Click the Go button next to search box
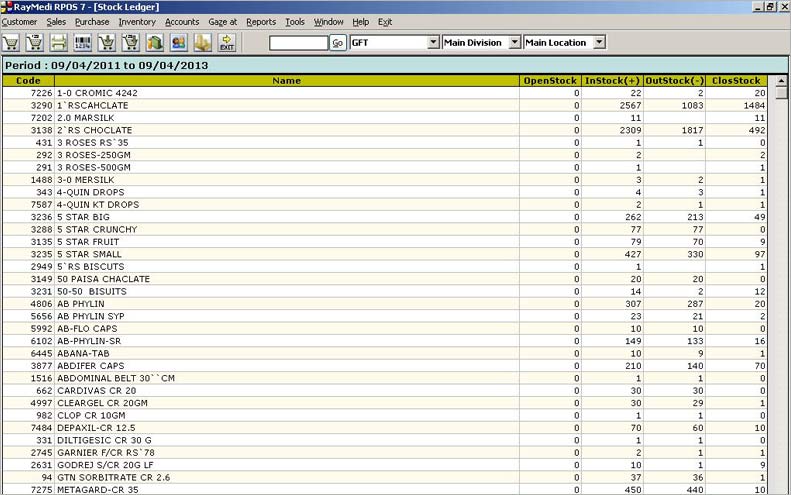Viewport: 791px width, 495px height. (337, 43)
